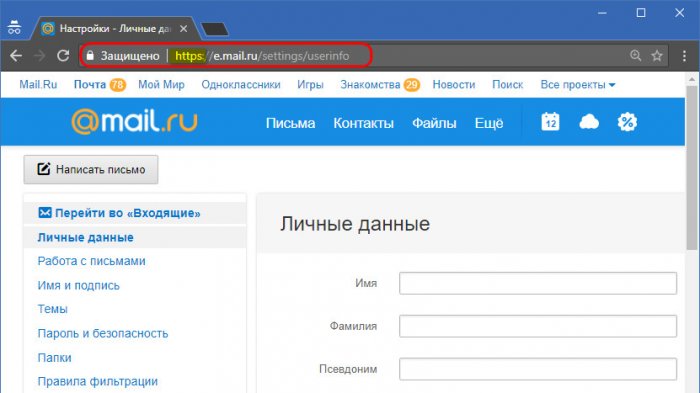Open Имя и подпись settings

point(79,285)
